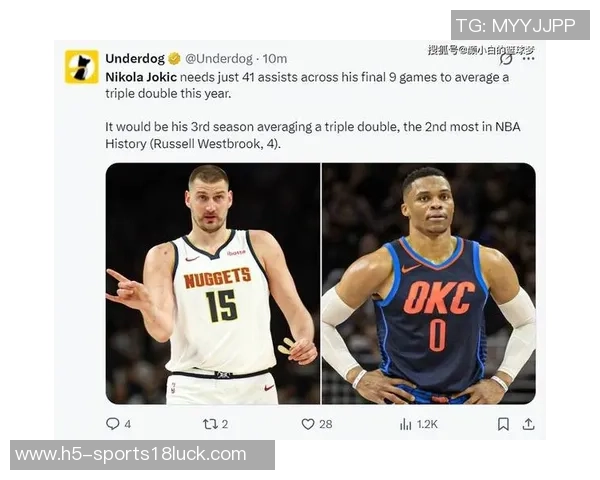Click the @Underdog handle
The width and height of the screenshot is (600, 480).
(219, 59)
